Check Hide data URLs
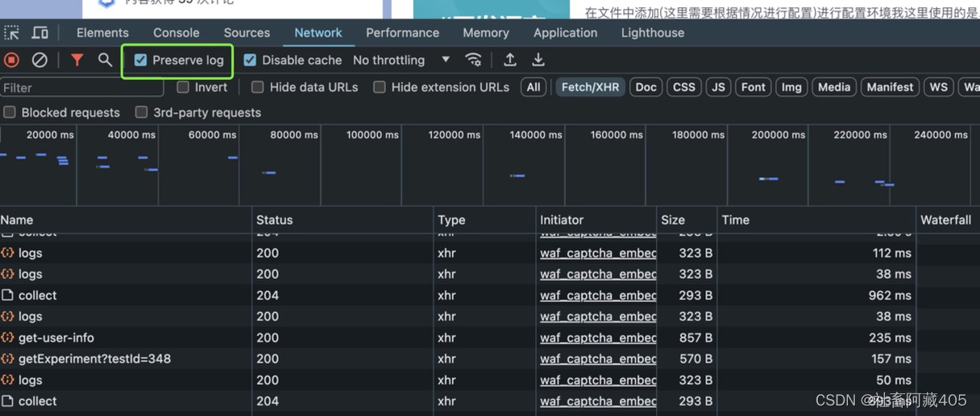 [258, 87]
